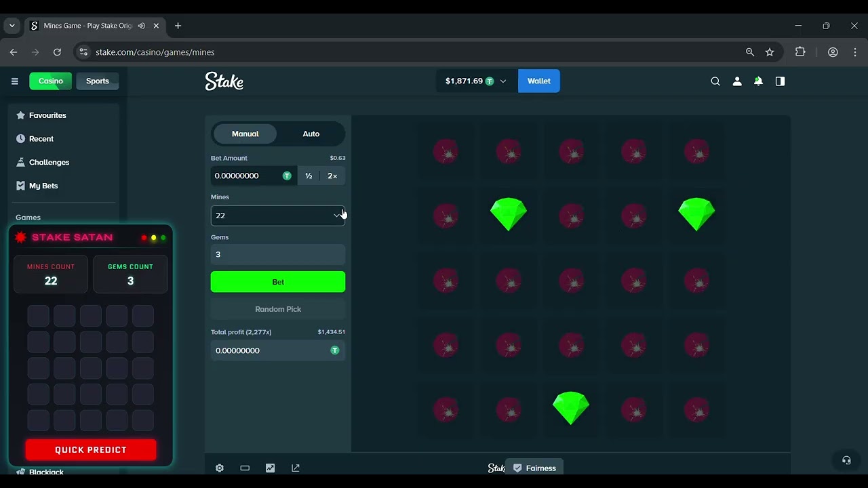Screen dimensions: 868x488
Task: Open the notifications bell
Action: (759, 81)
